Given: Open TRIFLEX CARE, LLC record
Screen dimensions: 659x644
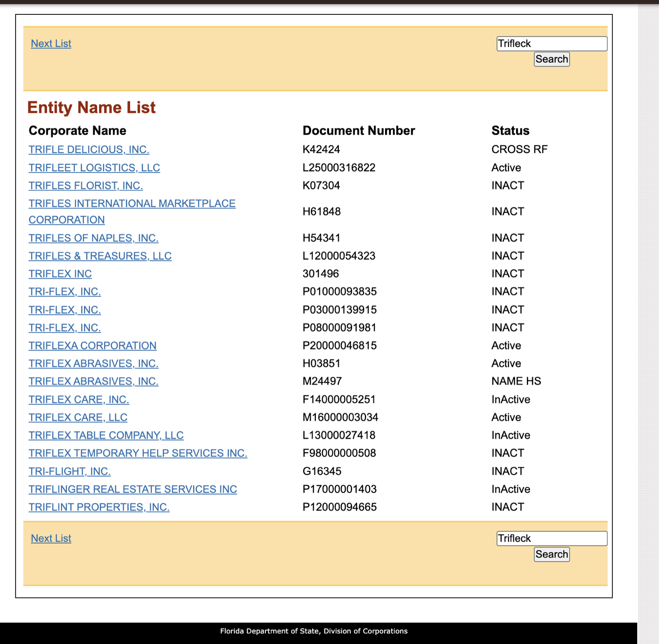Looking at the screenshot, I should coord(78,418).
